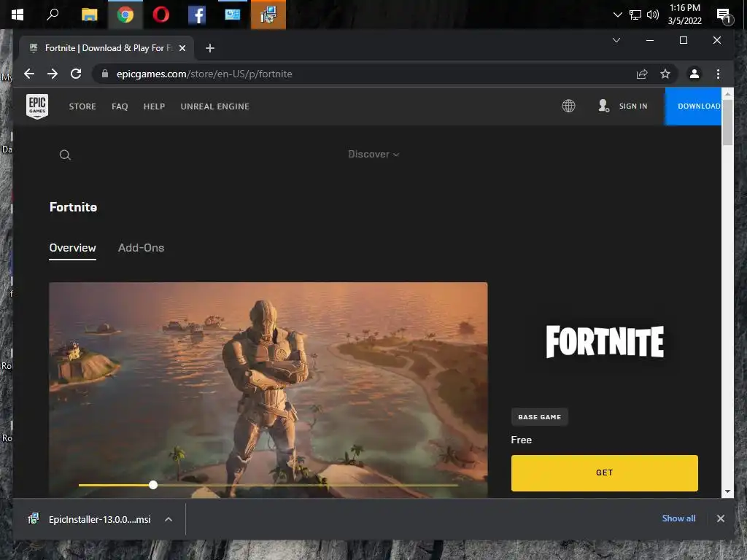Click the FORTNITE logo image

point(605,341)
